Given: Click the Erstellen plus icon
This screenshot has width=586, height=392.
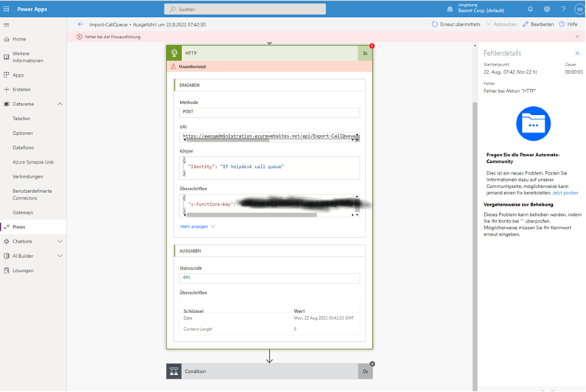Looking at the screenshot, I should (7, 89).
